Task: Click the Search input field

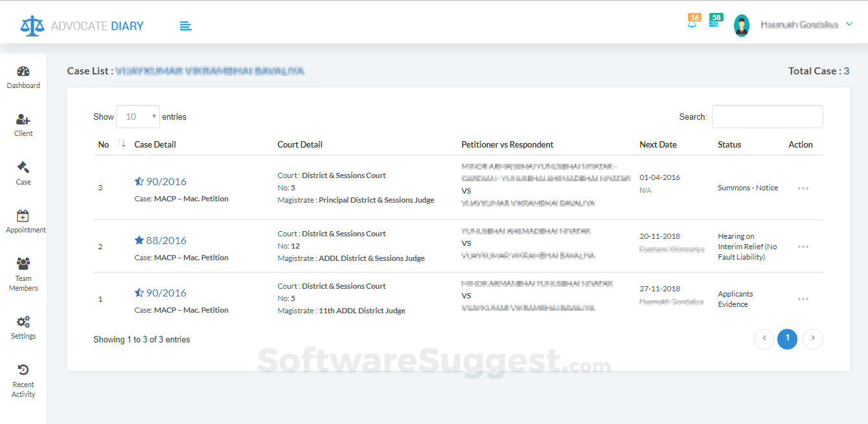Action: pyautogui.click(x=767, y=117)
